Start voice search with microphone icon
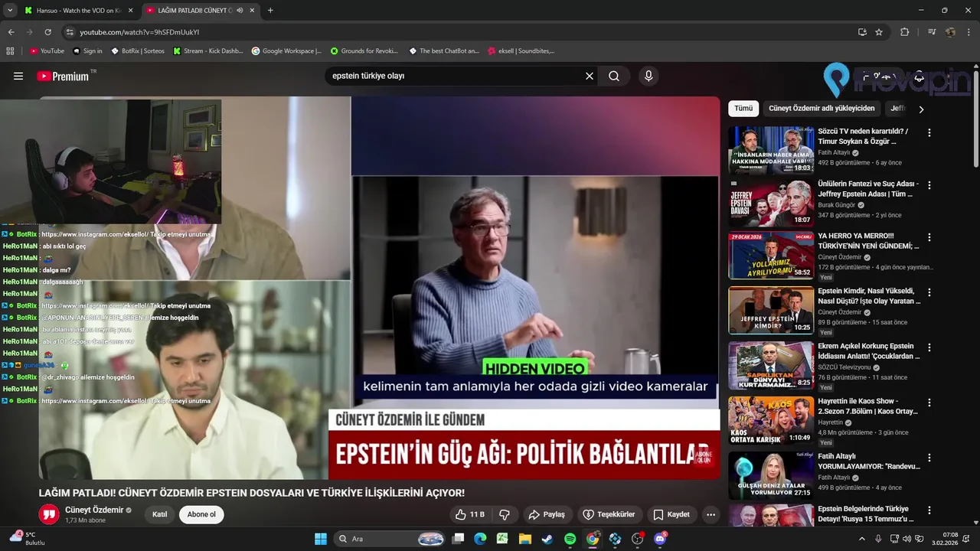The image size is (980, 551). pos(648,76)
